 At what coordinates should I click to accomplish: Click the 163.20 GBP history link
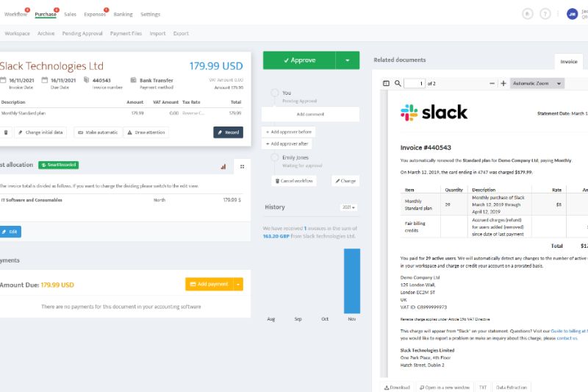click(276, 236)
